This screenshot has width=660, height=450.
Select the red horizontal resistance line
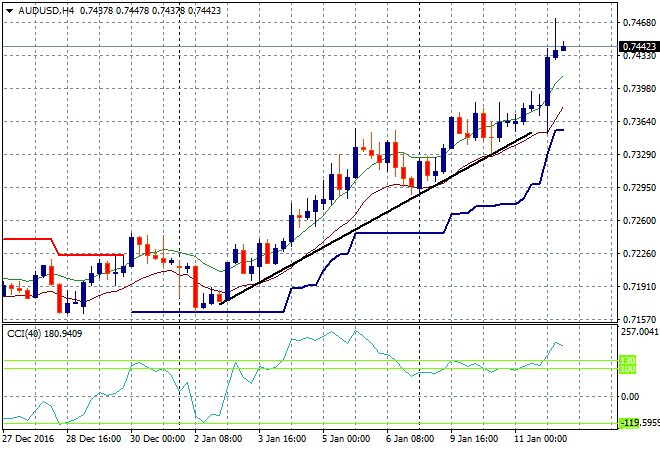90,255
